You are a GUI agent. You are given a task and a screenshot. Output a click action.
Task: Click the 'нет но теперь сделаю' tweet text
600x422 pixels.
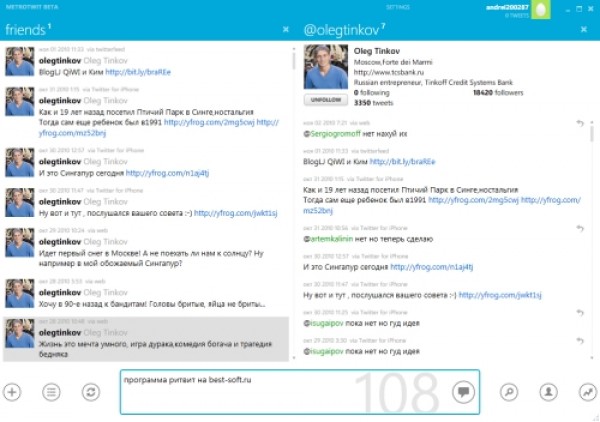tap(394, 239)
